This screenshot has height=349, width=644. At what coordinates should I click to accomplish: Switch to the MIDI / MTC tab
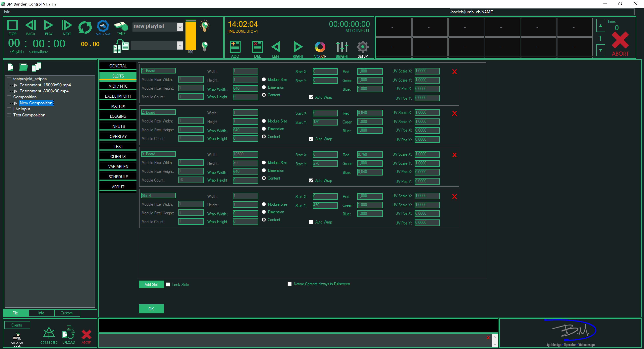tap(118, 86)
